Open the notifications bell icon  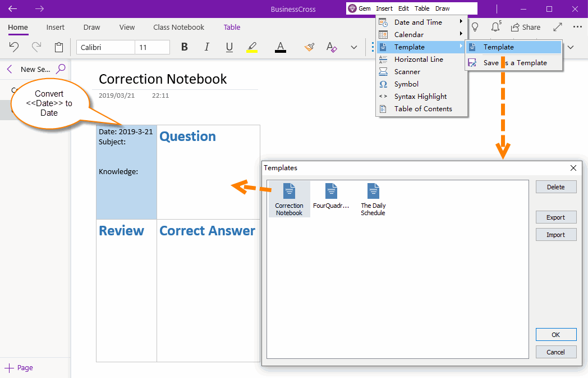(494, 27)
